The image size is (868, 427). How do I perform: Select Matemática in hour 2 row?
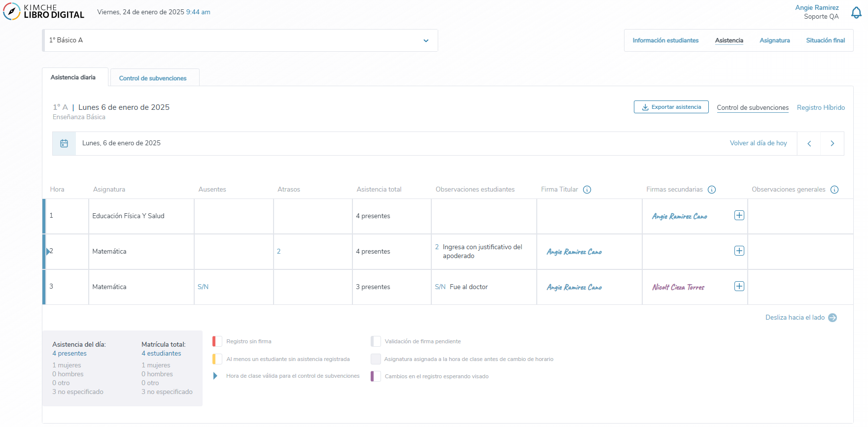[x=109, y=252]
